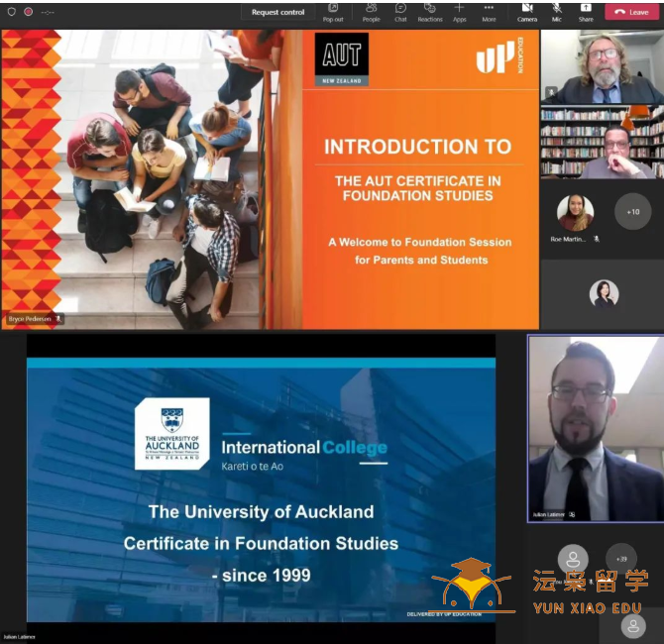The width and height of the screenshot is (664, 644).
Task: Click the red recording indicator icon
Action: [x=29, y=12]
